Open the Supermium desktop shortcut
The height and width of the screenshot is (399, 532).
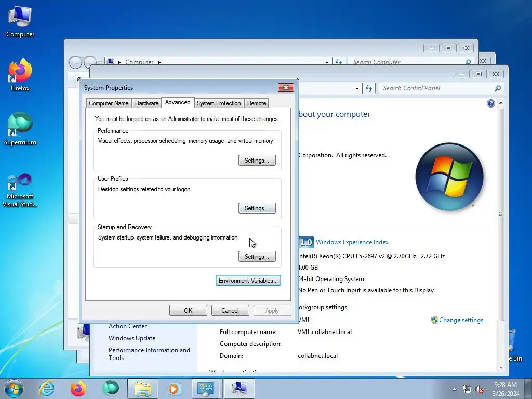[20, 129]
